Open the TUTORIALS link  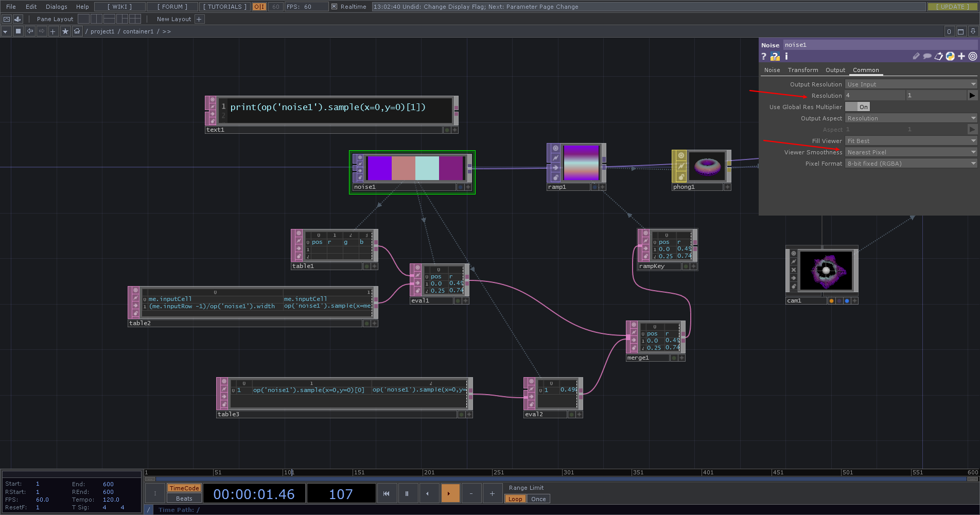pyautogui.click(x=224, y=7)
